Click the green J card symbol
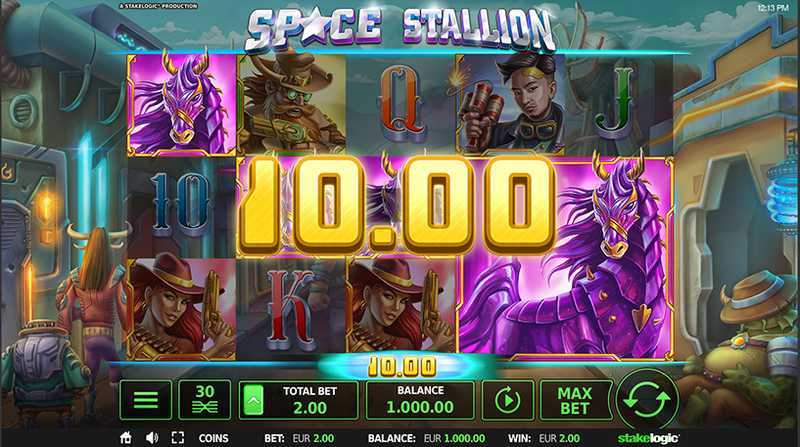This screenshot has width=800, height=447. (x=619, y=105)
